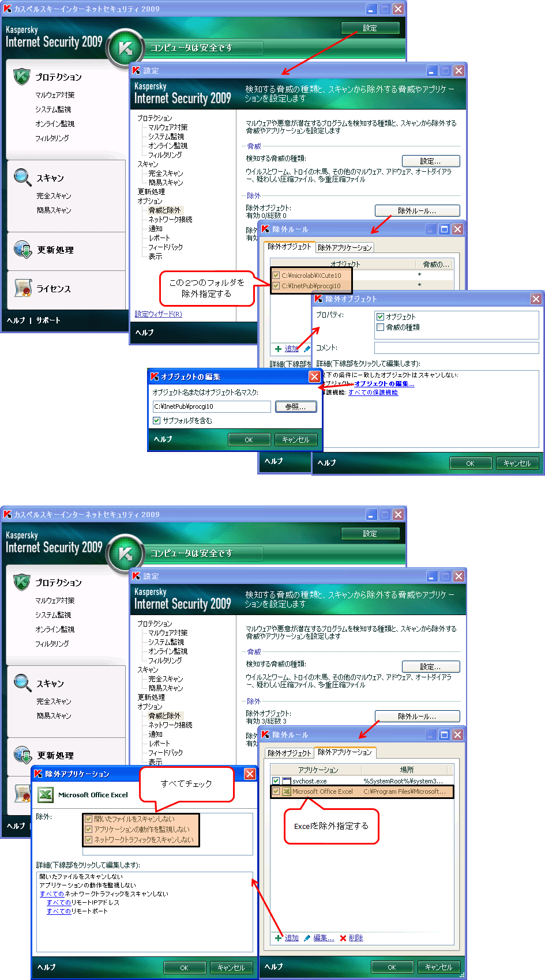Screen dimensions: 545x980
Task: Click the round Kaspersky K status emblem, upper screenshot
Action: [x=125, y=48]
